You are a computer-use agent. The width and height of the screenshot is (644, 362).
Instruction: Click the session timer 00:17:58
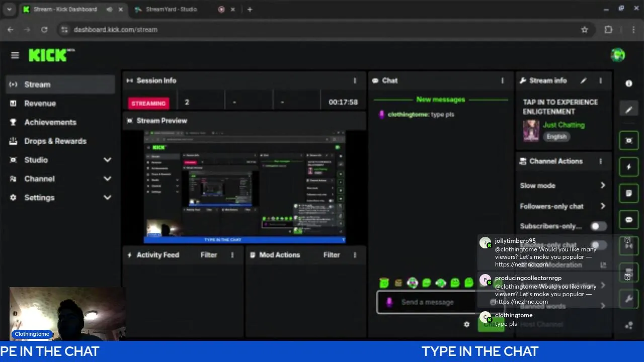[343, 102]
